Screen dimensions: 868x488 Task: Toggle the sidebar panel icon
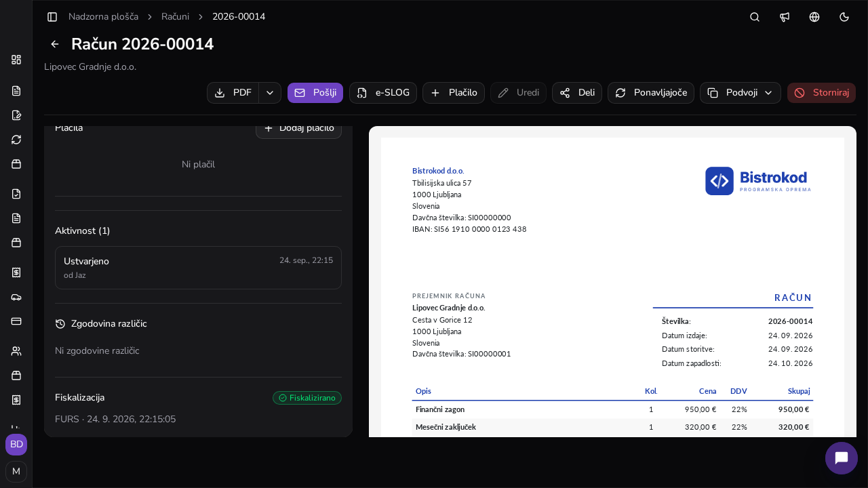[x=52, y=17]
